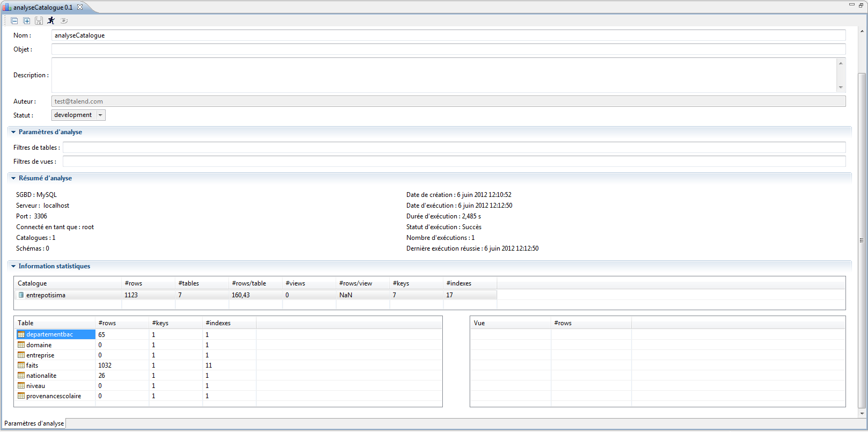The image size is (868, 432).
Task: Sort by the #rows/table column header
Action: tap(249, 283)
